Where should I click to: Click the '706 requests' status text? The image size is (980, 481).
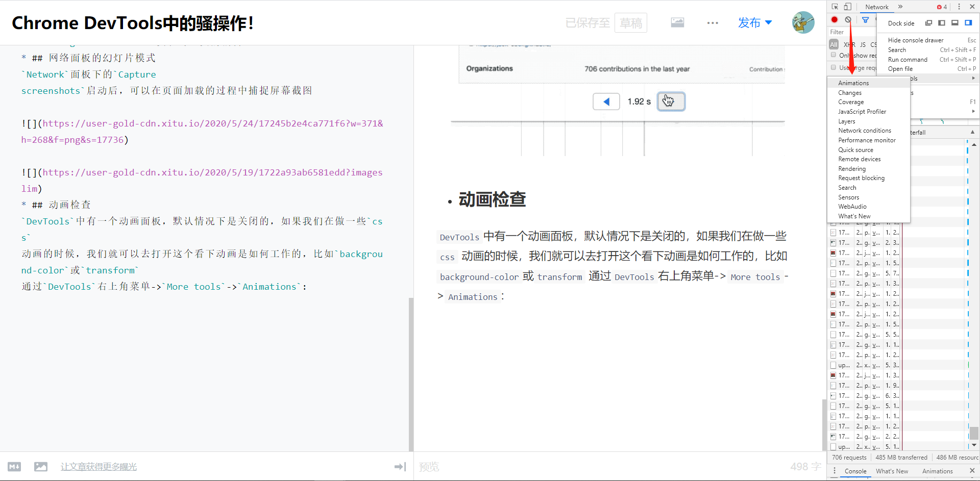tap(849, 458)
